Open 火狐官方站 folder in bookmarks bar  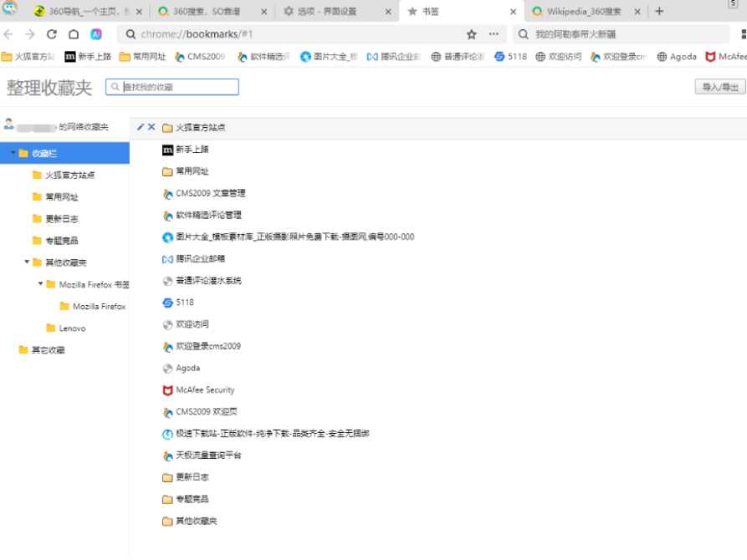tap(28, 57)
